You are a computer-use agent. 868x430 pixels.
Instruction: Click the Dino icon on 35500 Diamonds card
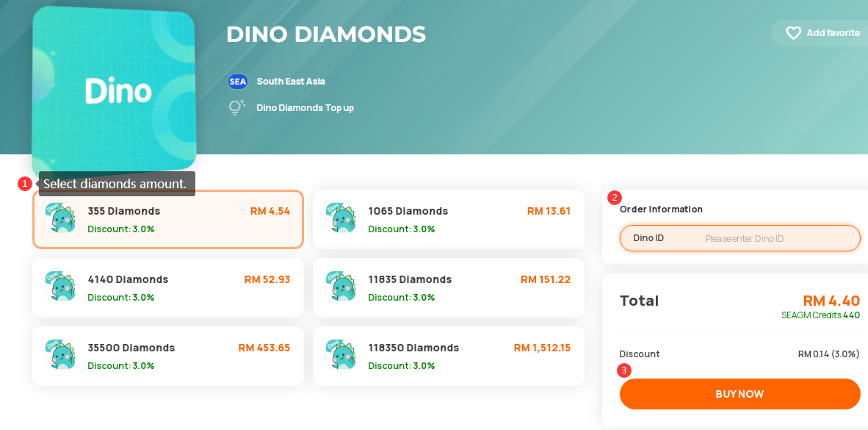pyautogui.click(x=60, y=354)
